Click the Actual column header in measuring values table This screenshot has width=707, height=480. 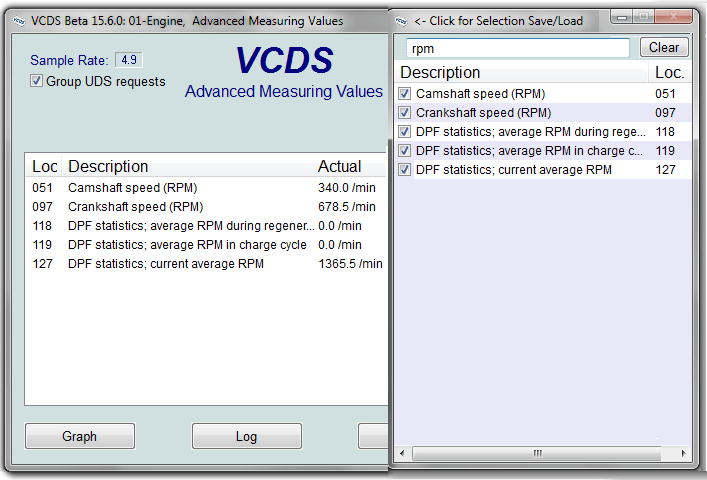350,166
